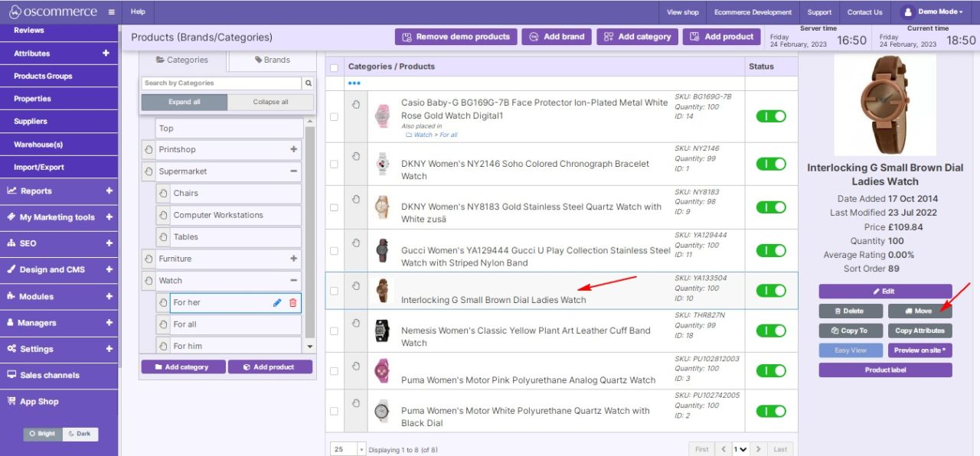
Task: Open the page number dropdown in pagination
Action: pyautogui.click(x=740, y=449)
